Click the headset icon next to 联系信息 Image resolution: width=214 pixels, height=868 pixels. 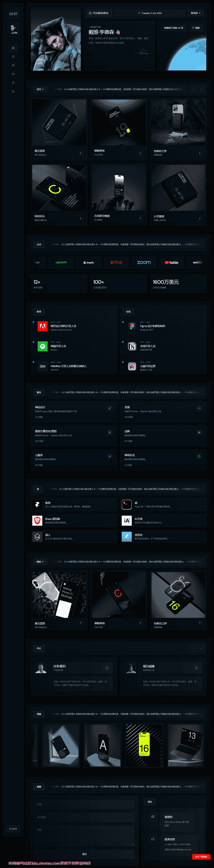[x=153, y=839]
